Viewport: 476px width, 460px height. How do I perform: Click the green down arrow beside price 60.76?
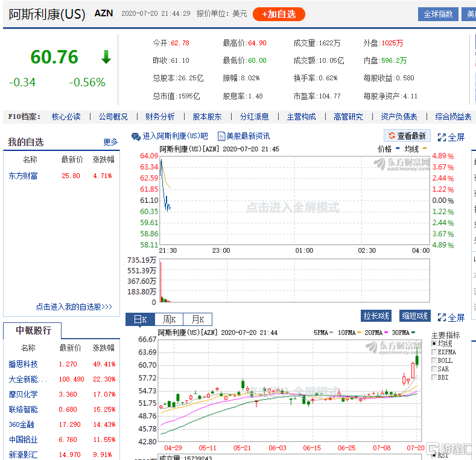(x=106, y=57)
